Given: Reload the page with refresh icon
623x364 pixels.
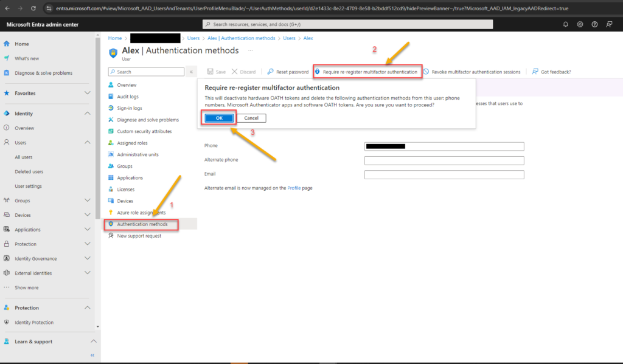Looking at the screenshot, I should [x=33, y=9].
